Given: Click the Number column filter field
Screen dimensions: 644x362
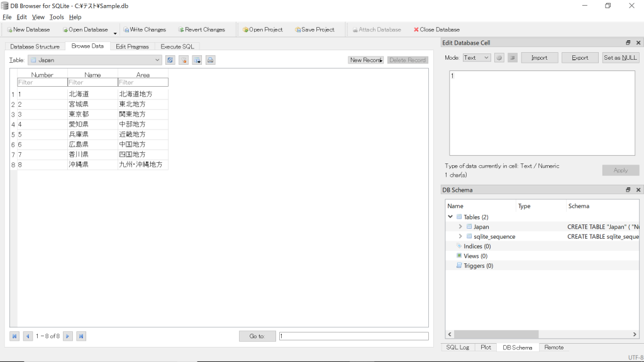Looking at the screenshot, I should pyautogui.click(x=42, y=82).
